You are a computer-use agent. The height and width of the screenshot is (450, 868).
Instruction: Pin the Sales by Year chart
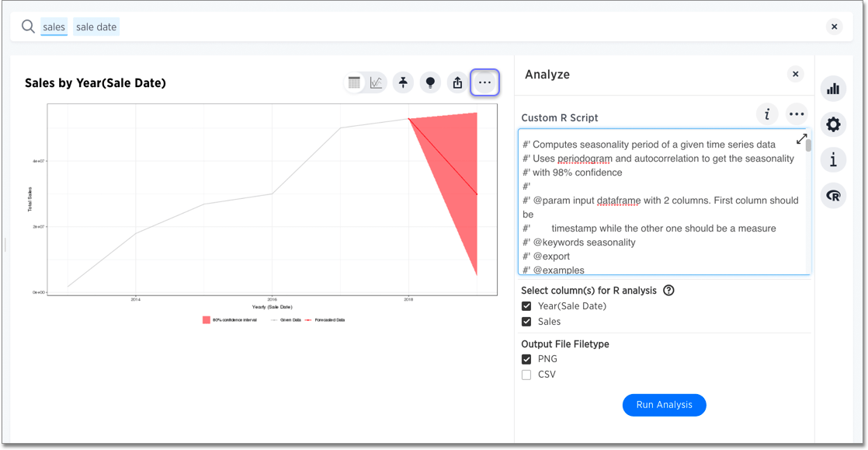point(403,82)
